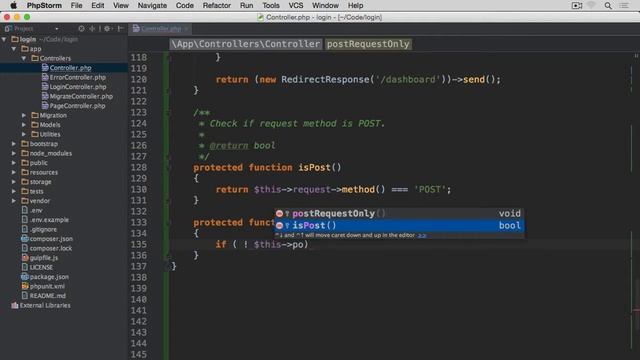Click Scroll from Source target icon
The height and width of the screenshot is (360, 640).
81,29
